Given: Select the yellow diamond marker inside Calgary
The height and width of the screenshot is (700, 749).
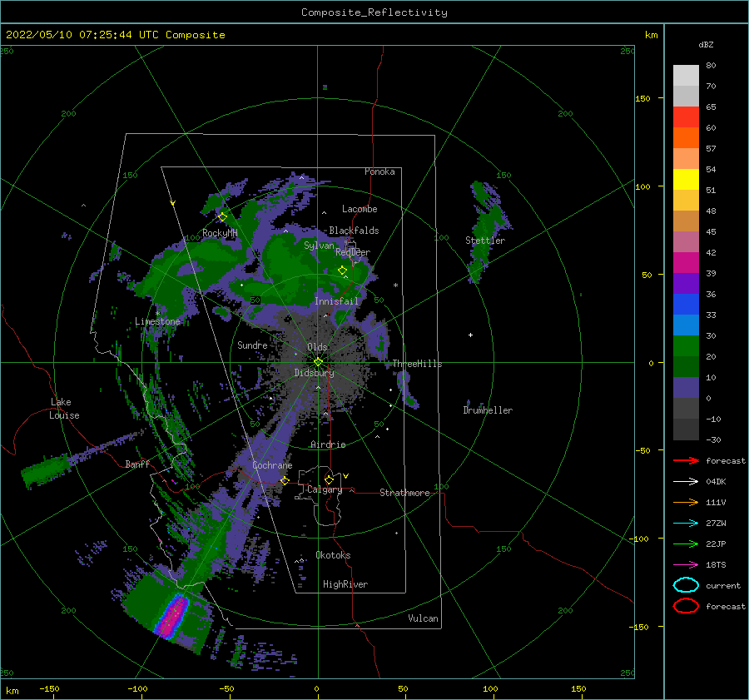Looking at the screenshot, I should click(x=329, y=479).
